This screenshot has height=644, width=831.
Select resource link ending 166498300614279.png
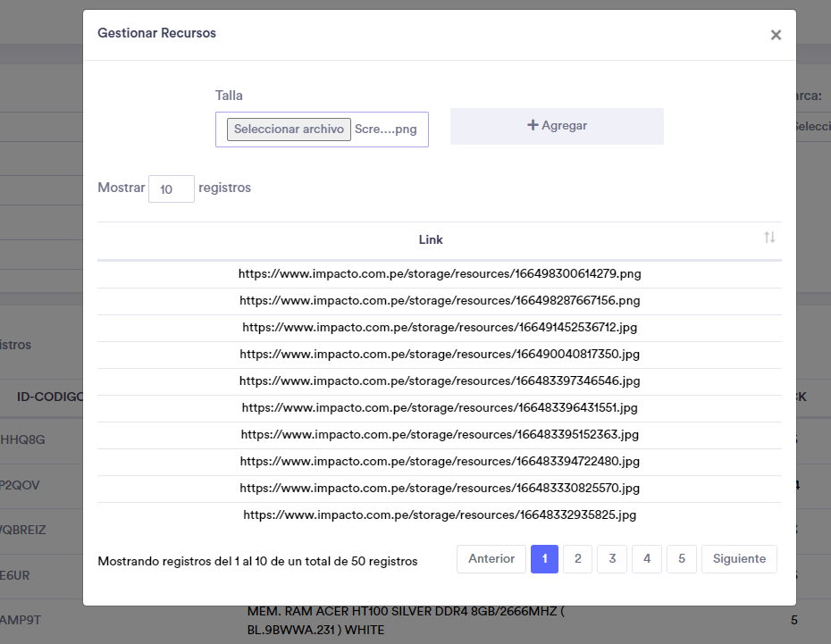click(x=440, y=274)
